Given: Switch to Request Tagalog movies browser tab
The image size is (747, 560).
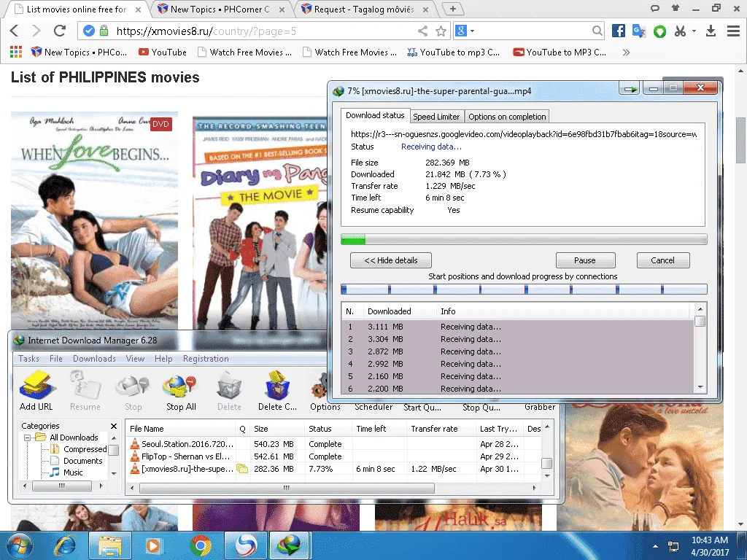Looking at the screenshot, I should [365, 9].
